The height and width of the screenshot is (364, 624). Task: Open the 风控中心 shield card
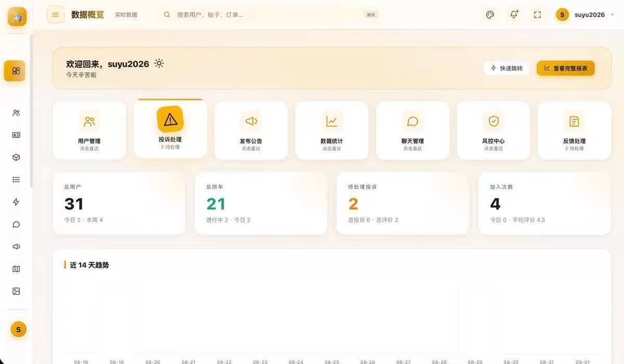[x=493, y=131]
